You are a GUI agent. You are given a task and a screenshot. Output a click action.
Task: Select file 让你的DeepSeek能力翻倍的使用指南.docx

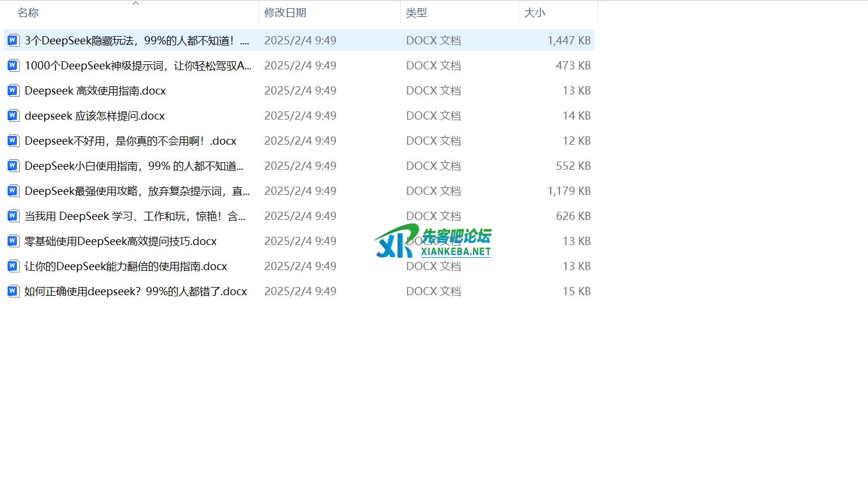click(x=125, y=266)
